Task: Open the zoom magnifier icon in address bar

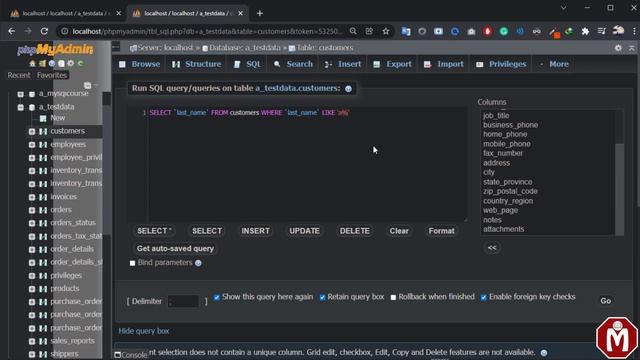Action: pyautogui.click(x=353, y=31)
